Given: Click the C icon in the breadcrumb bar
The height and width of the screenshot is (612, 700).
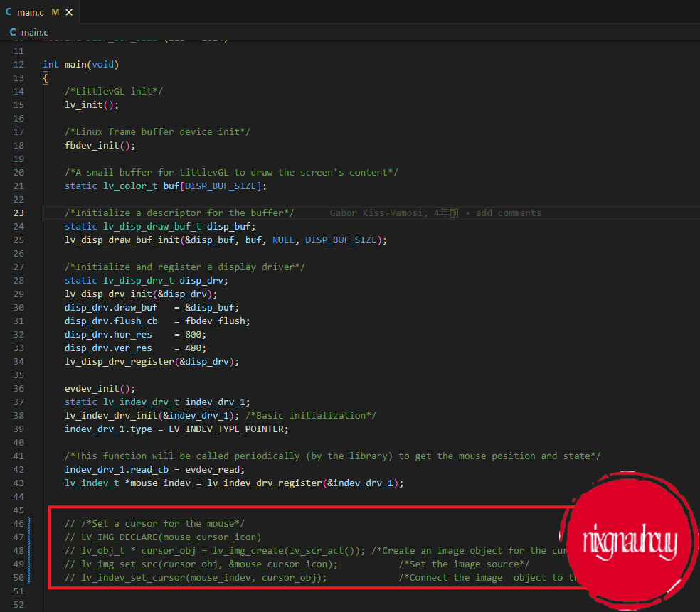Looking at the screenshot, I should 13,32.
